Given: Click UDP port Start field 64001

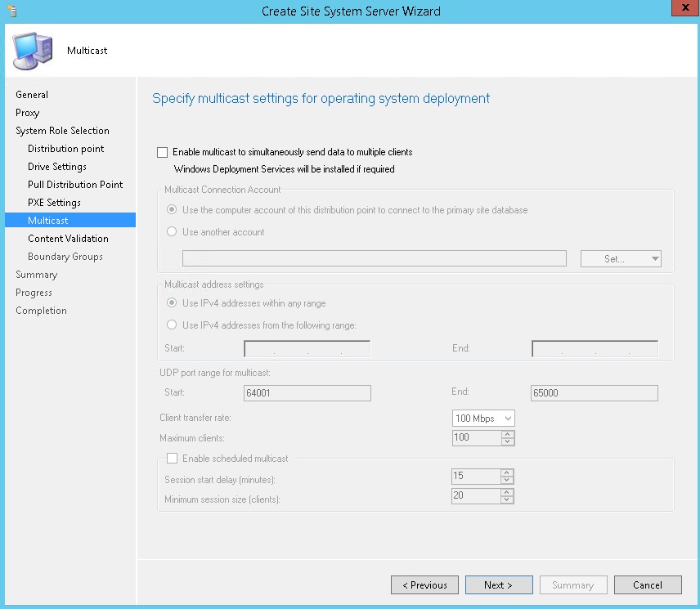Looking at the screenshot, I should 307,393.
